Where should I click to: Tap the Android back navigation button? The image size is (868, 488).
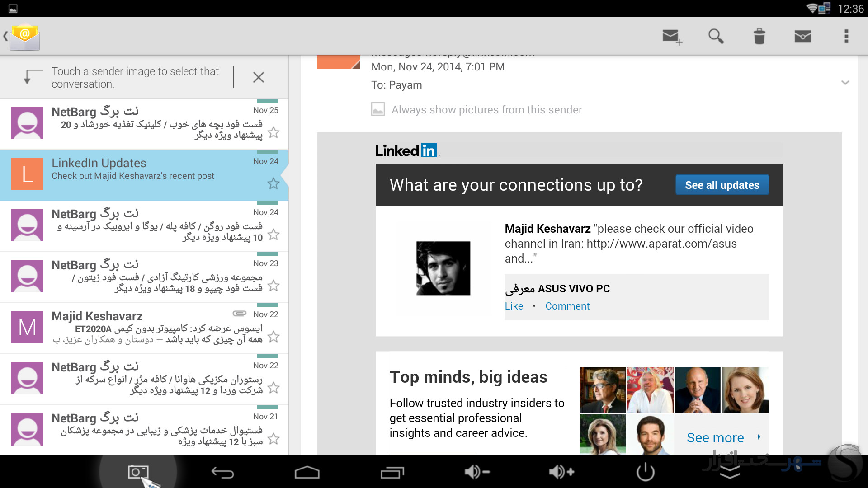click(222, 473)
